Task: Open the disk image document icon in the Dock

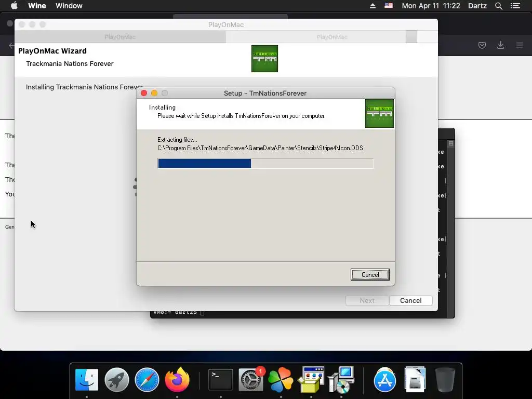Action: 415,379
